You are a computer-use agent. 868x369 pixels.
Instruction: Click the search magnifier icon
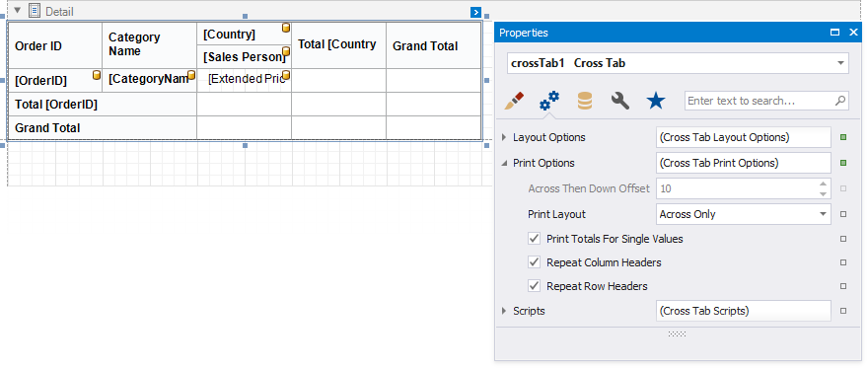(839, 101)
